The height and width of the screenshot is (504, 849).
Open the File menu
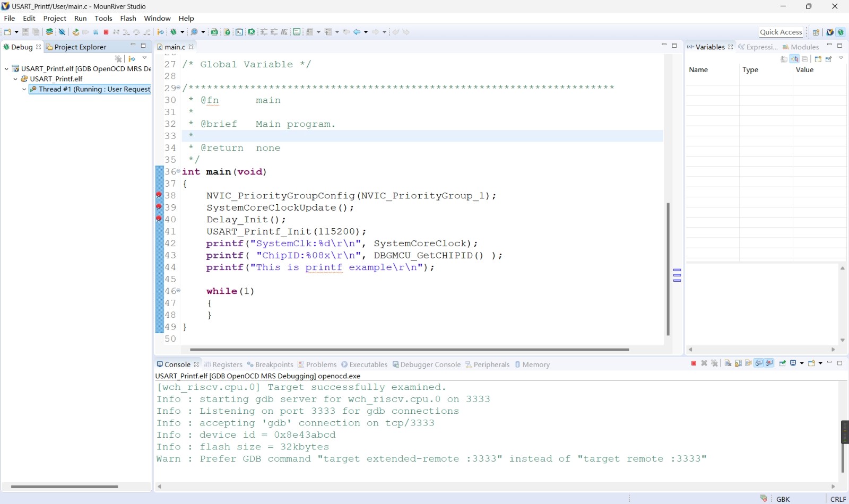10,18
